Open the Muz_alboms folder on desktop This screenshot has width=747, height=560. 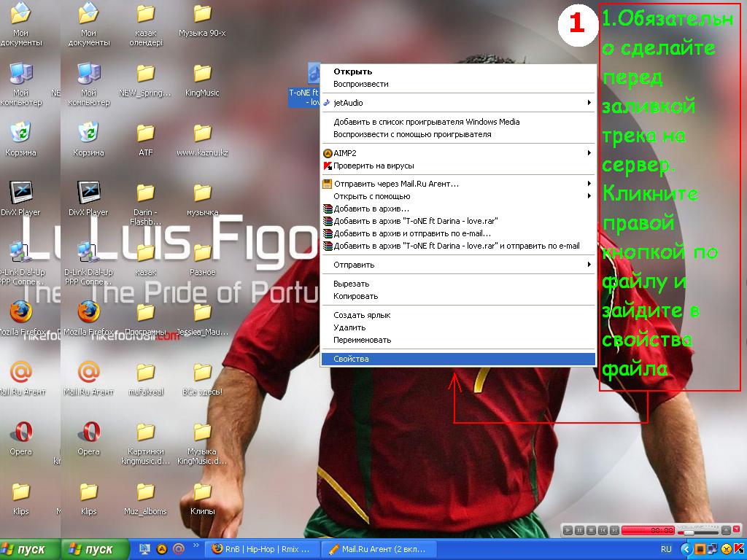click(146, 492)
